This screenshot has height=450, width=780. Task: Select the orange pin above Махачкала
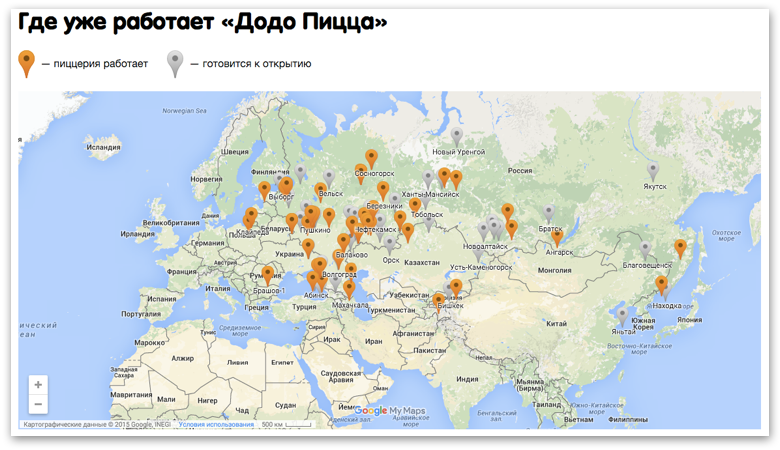click(x=349, y=289)
